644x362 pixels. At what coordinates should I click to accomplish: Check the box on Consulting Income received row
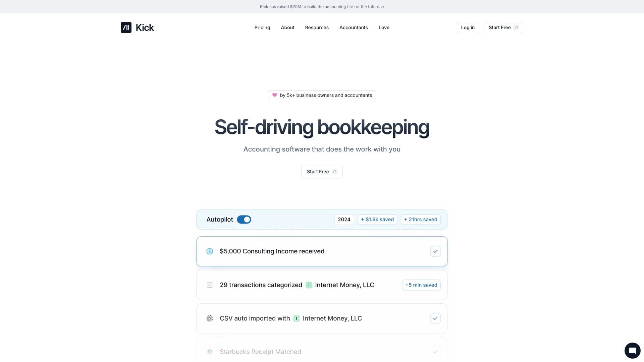[435, 251]
